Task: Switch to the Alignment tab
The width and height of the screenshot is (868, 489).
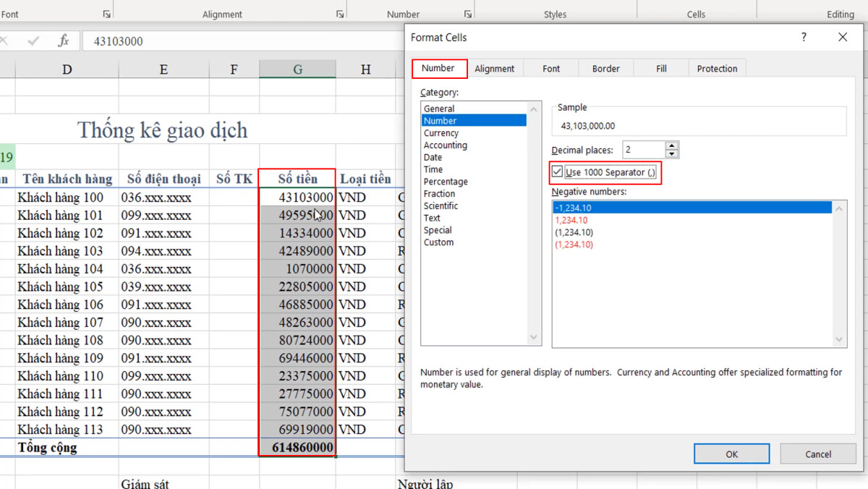Action: [495, 69]
